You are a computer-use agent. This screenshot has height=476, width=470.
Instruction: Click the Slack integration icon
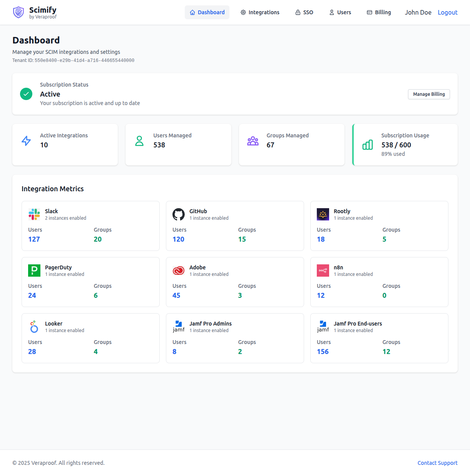34,214
